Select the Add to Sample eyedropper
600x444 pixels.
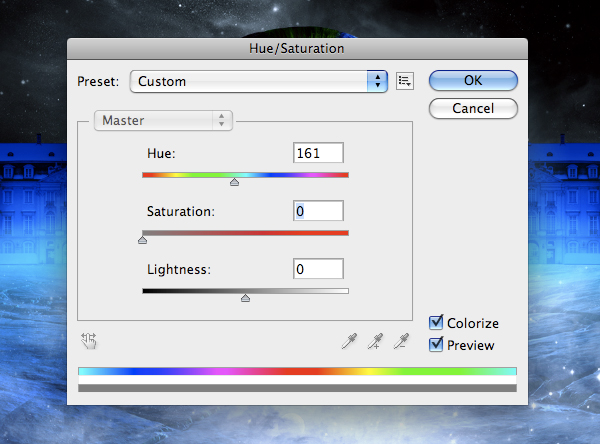point(375,341)
